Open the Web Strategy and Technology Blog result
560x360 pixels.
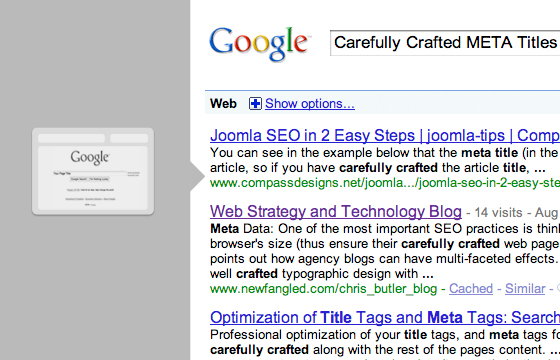click(x=336, y=211)
